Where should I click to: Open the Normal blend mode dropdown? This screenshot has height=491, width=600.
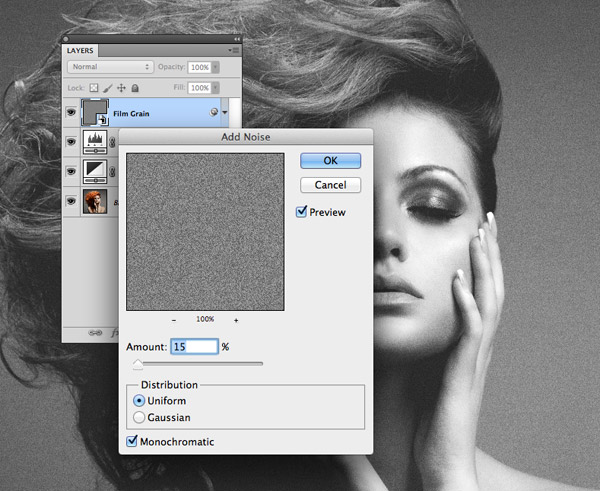[110, 67]
